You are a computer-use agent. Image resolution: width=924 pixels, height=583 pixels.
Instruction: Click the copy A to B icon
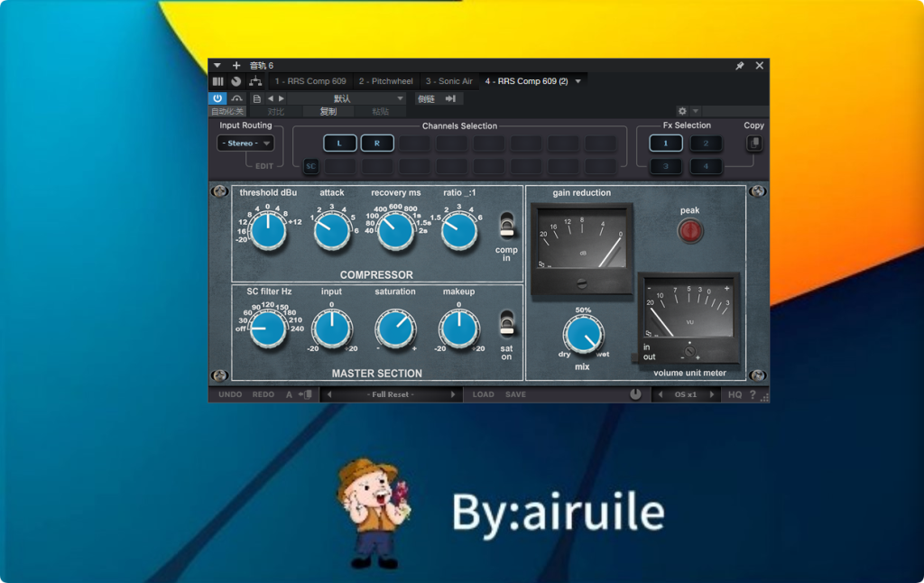pos(305,394)
